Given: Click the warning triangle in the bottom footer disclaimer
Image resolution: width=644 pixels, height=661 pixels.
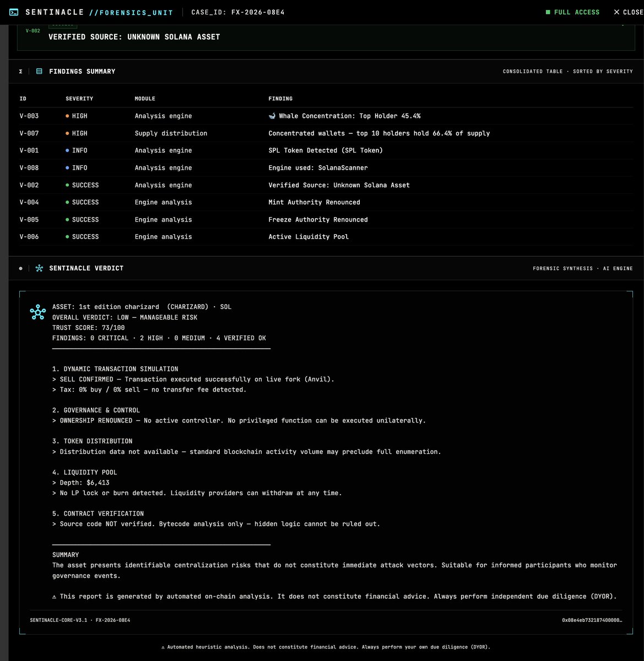Looking at the screenshot, I should [163, 647].
